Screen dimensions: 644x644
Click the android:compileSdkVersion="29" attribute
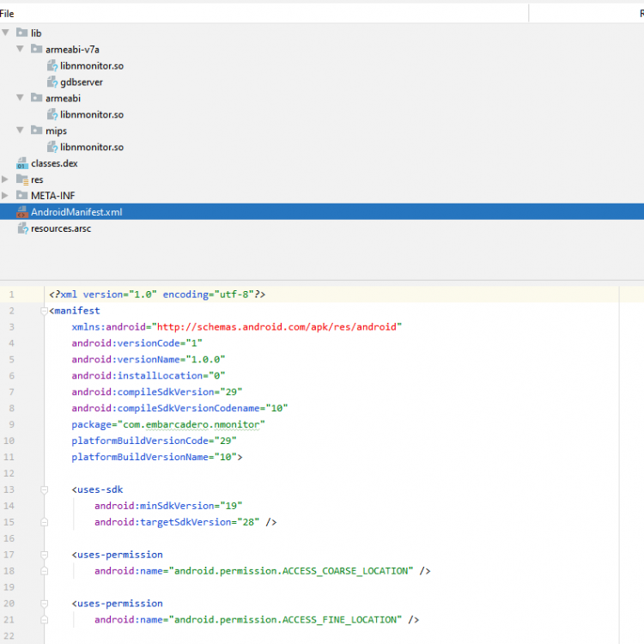click(157, 392)
